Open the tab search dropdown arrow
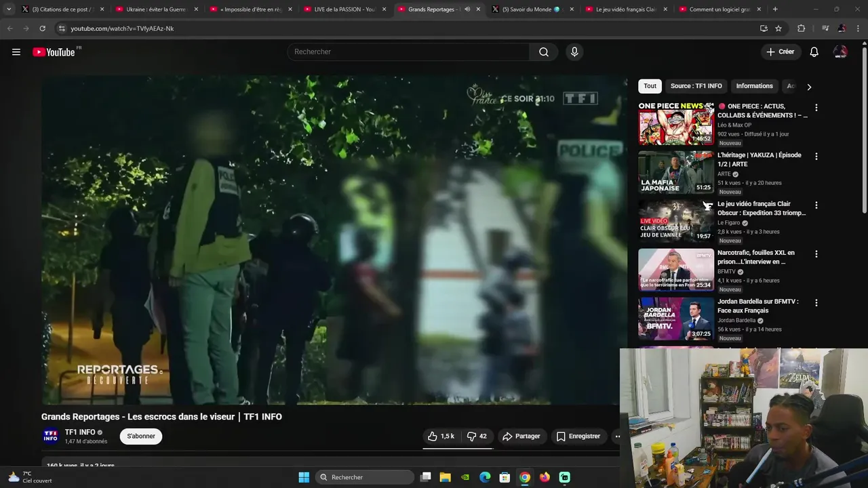The image size is (868, 488). click(x=9, y=9)
